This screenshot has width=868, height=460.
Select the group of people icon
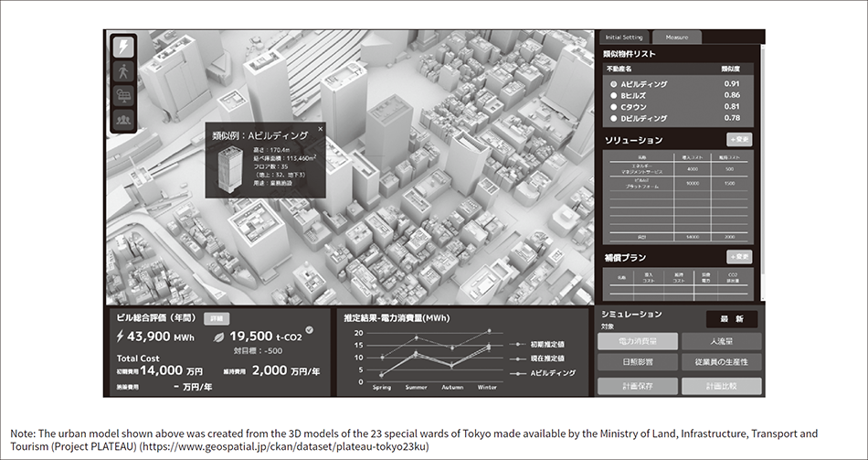click(x=123, y=117)
